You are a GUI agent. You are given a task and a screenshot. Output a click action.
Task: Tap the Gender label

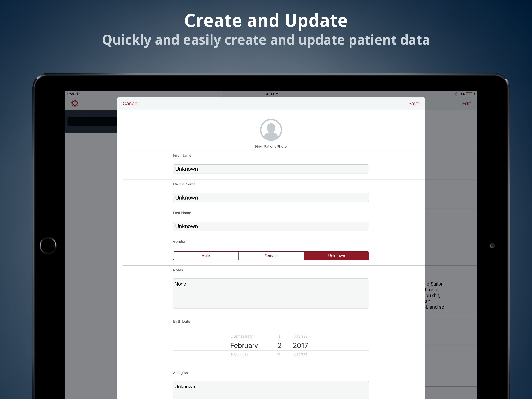pyautogui.click(x=179, y=241)
